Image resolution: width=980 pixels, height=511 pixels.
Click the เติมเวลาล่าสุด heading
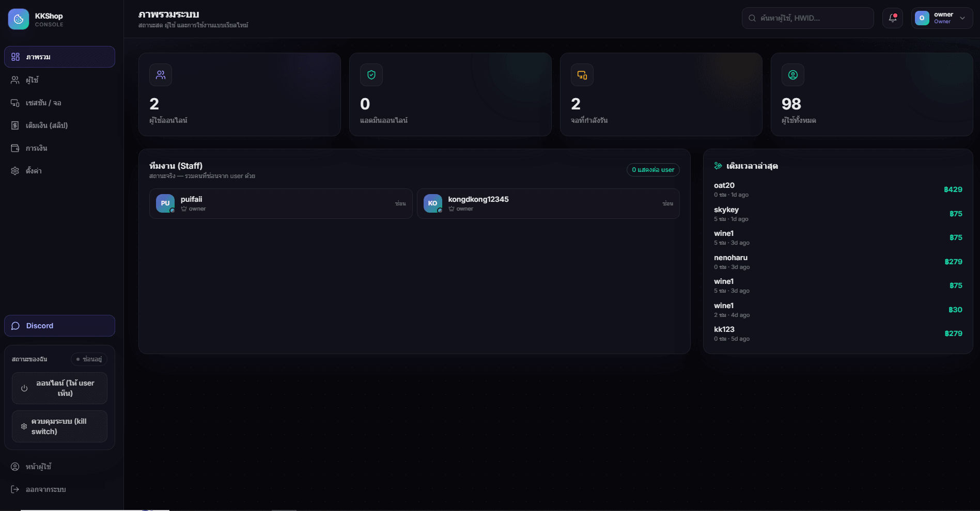752,166
